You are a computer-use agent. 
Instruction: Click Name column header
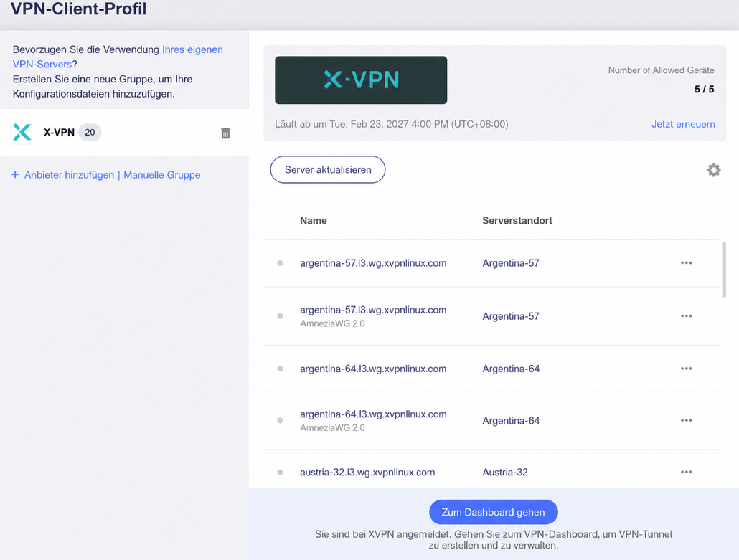tap(314, 220)
